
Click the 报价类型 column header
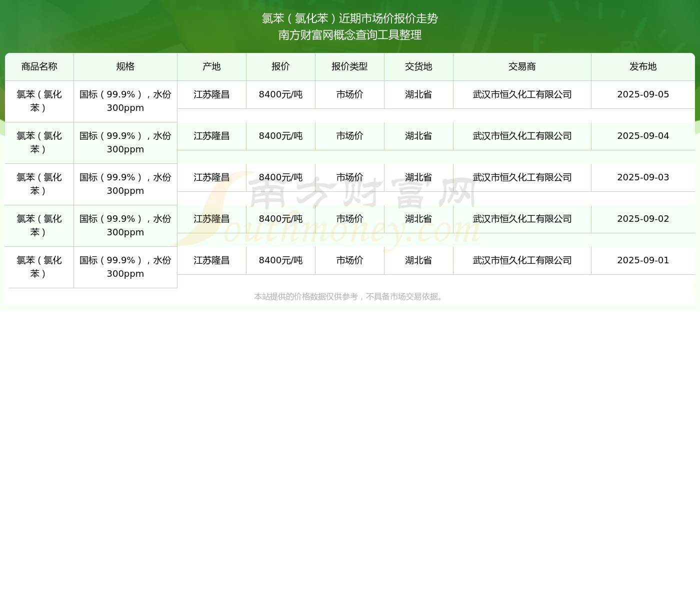(350, 66)
